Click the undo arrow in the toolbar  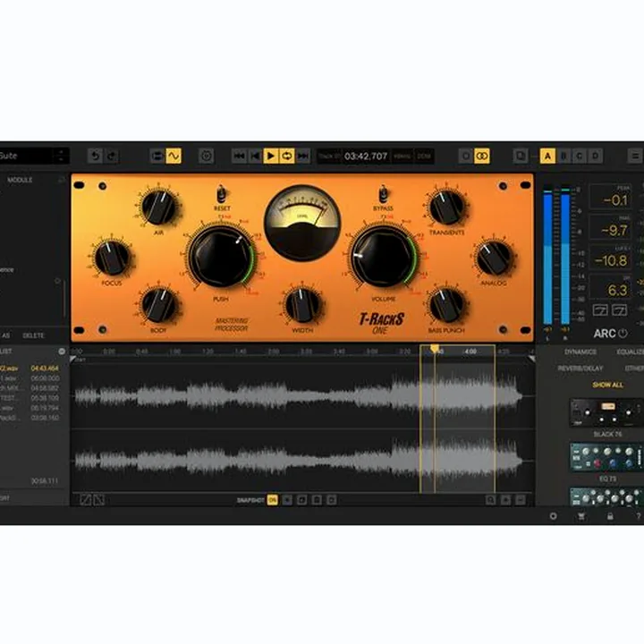(x=96, y=156)
